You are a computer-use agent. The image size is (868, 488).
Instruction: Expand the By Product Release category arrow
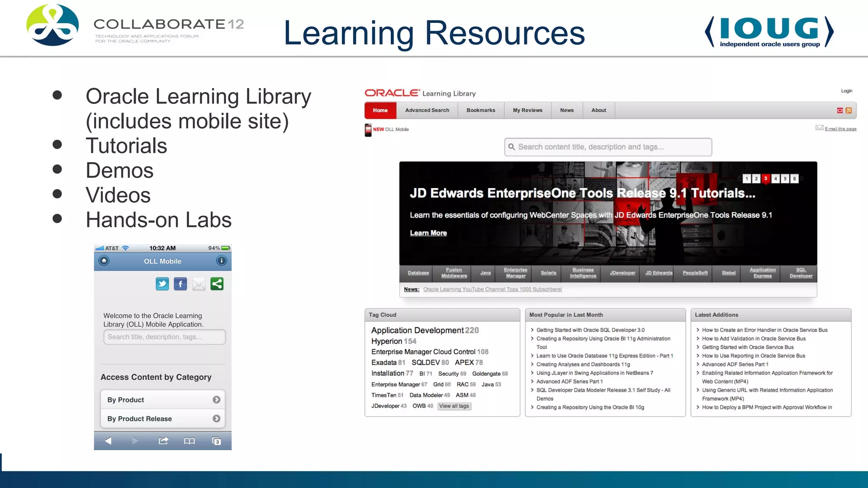pos(217,419)
